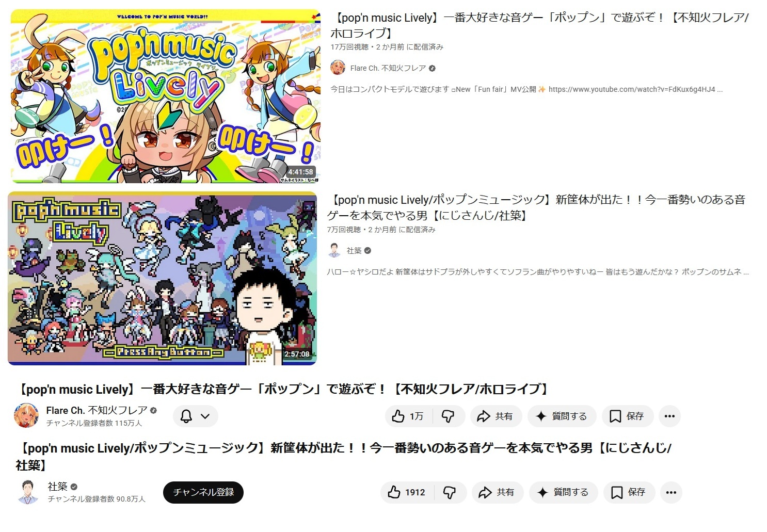Ask about the 社築 video via 質問する
This screenshot has height=532, width=767.
point(564,492)
